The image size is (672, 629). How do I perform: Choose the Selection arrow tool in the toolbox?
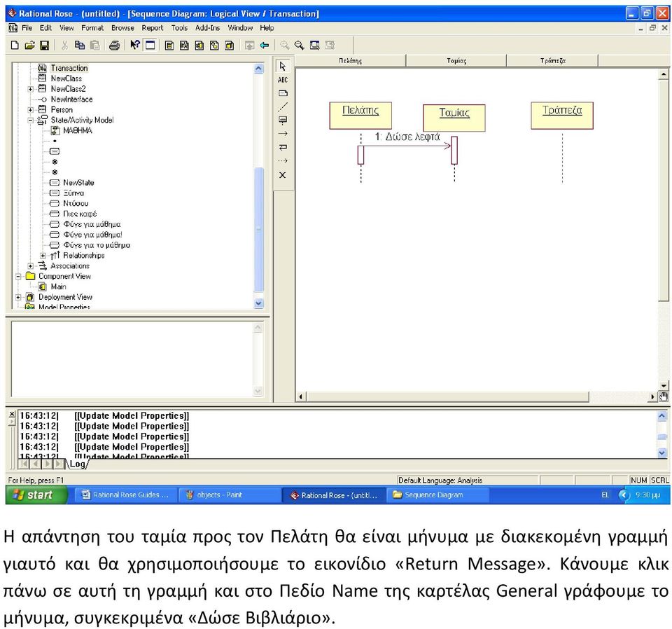coord(282,67)
